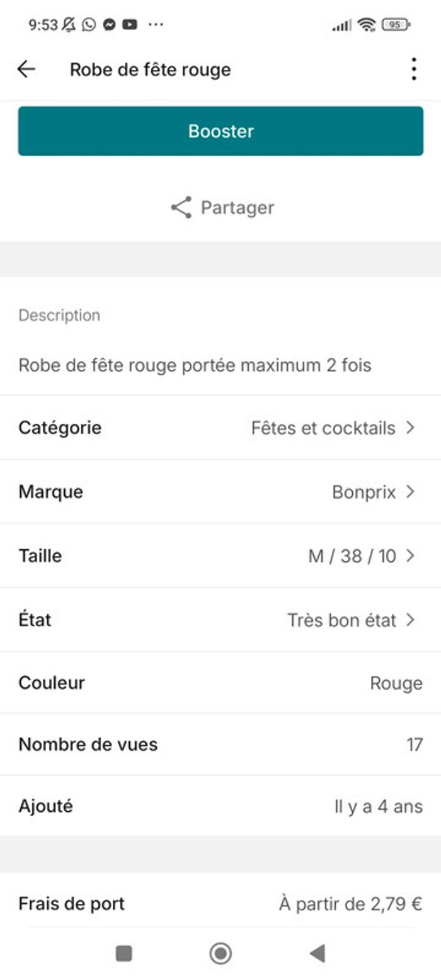Image resolution: width=441 pixels, height=980 pixels.
Task: Expand the État chevron arrow
Action: click(410, 620)
